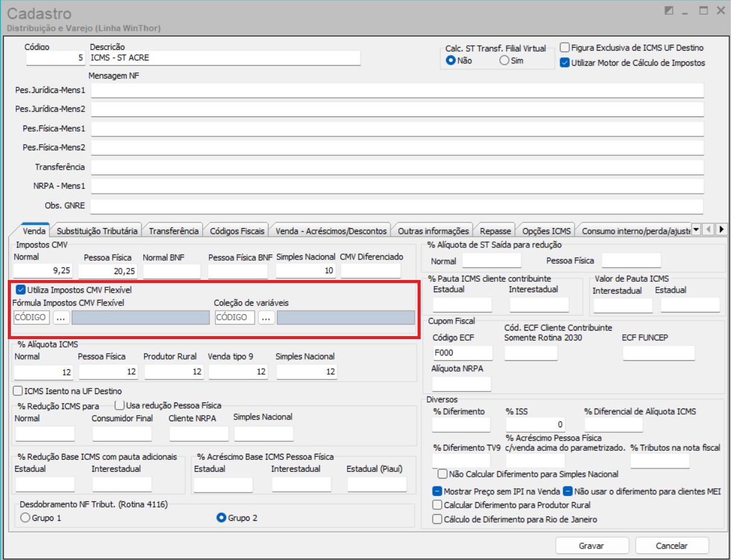
Task: Click Impostos CMV Normal field with 9,25
Action: click(43, 271)
